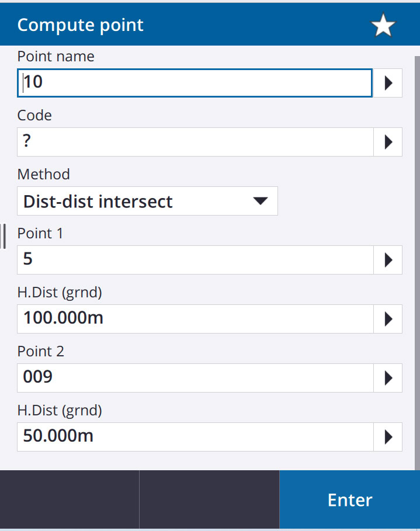Click the empty middle softkey button
Viewport: 420px width, 531px height.
(x=209, y=499)
